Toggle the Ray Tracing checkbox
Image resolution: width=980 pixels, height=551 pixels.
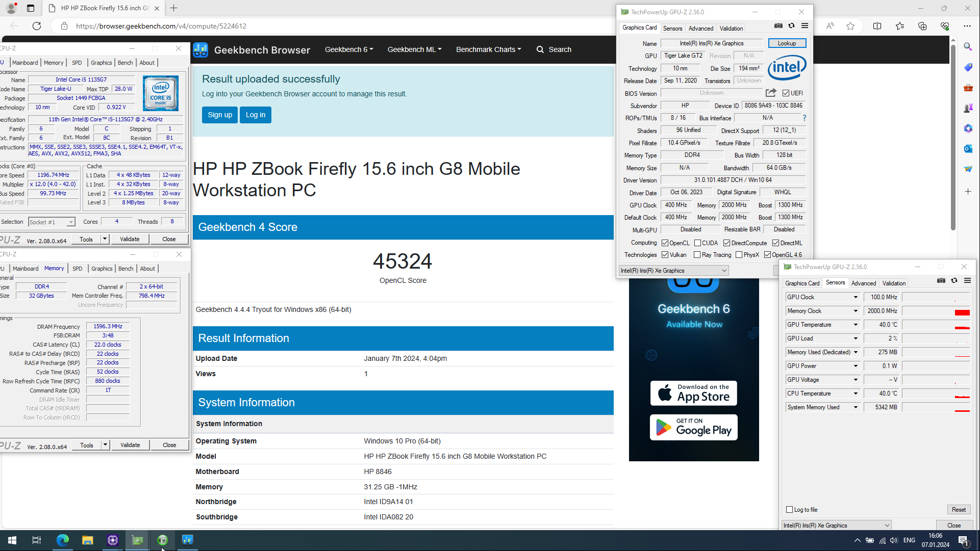pyautogui.click(x=697, y=255)
